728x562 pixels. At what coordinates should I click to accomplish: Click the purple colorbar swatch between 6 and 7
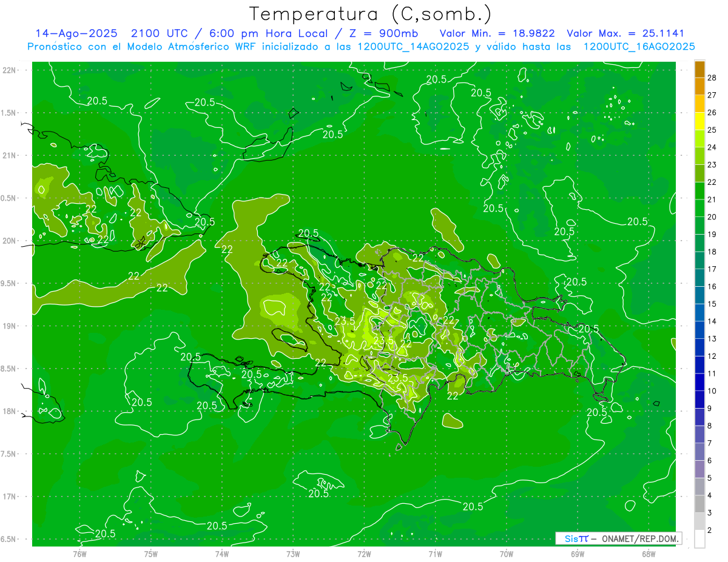point(699,452)
